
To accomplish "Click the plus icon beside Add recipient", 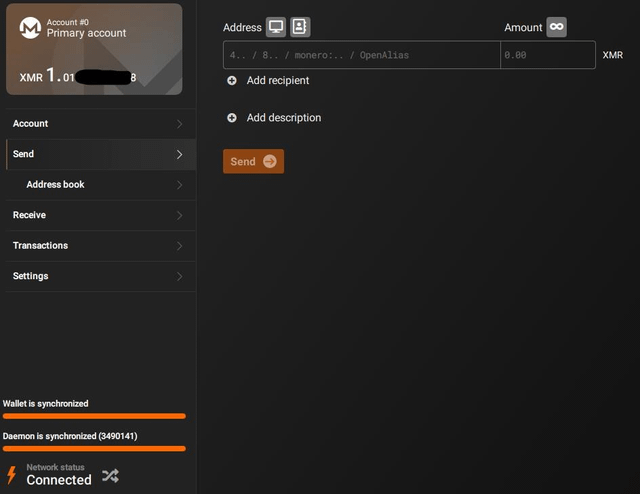I will 232,80.
